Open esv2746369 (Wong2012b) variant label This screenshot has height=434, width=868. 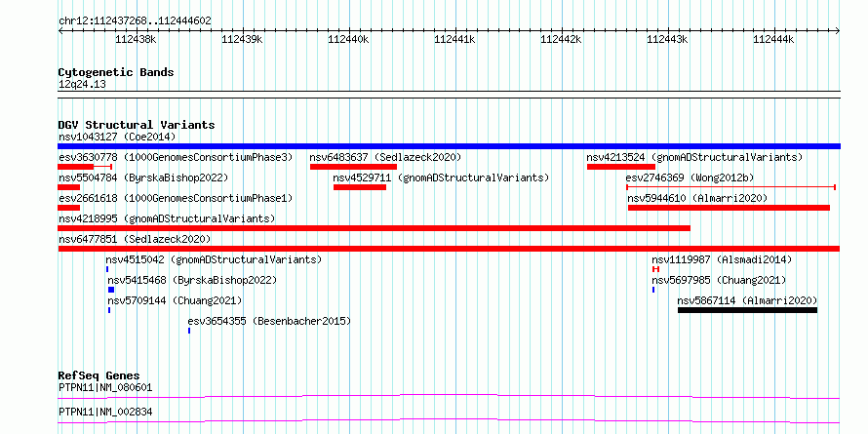[690, 178]
